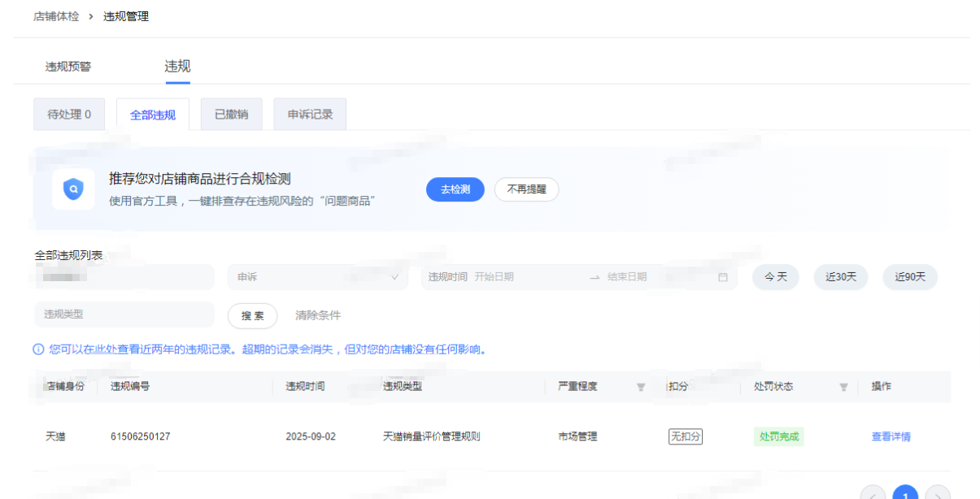Click the calendar icon in date range
Screen dimensions: 980x499
pos(723,277)
